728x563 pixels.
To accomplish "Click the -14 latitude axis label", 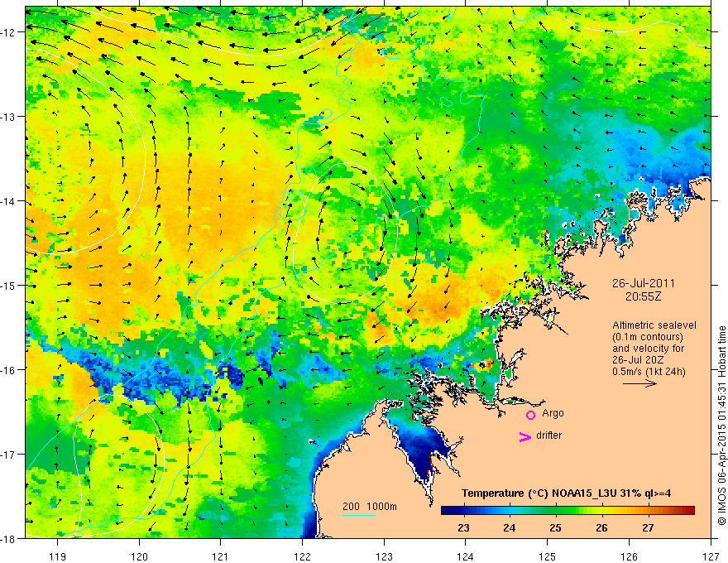I will [x=9, y=201].
